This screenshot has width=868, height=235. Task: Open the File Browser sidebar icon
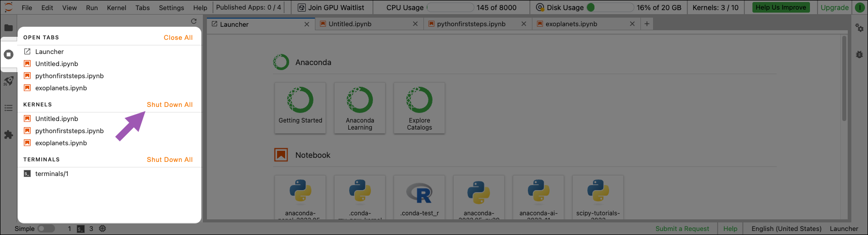point(9,28)
